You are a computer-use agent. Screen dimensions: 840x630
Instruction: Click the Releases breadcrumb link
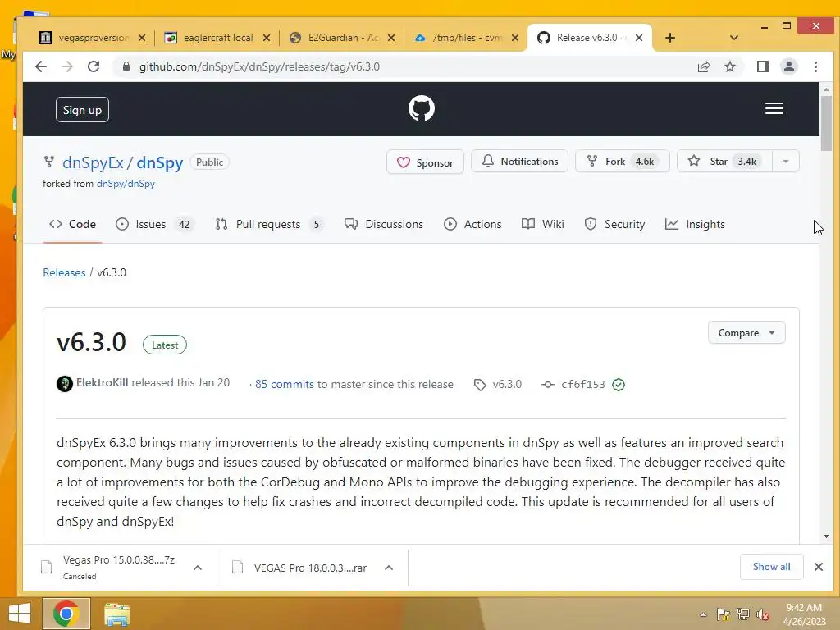64,272
